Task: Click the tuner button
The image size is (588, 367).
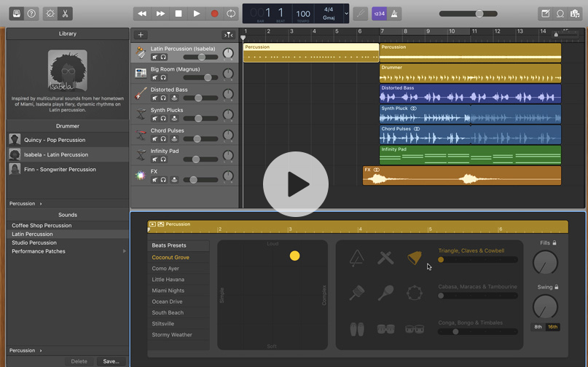Action: coord(361,14)
